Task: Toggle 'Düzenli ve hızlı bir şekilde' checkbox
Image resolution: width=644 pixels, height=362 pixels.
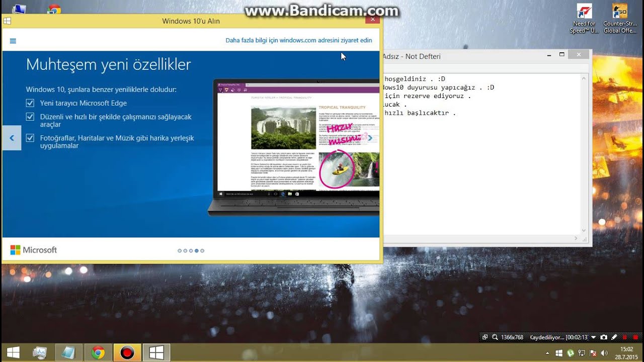Action: pos(30,117)
